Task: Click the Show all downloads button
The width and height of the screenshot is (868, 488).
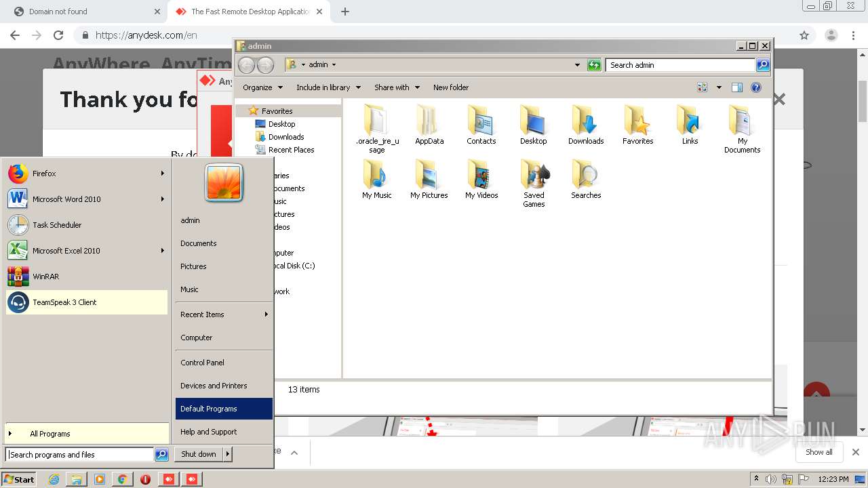Action: pyautogui.click(x=819, y=452)
